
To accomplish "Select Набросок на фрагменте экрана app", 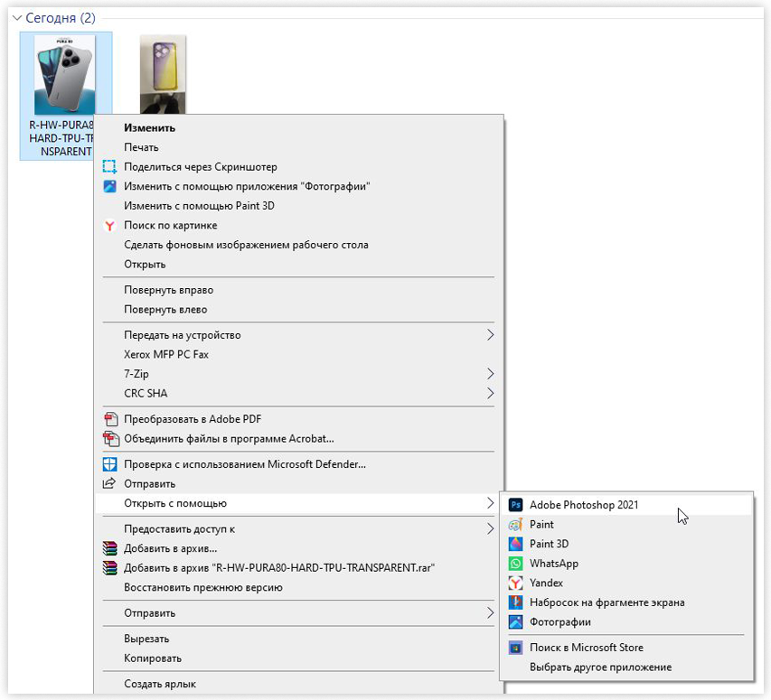I will tap(606, 602).
